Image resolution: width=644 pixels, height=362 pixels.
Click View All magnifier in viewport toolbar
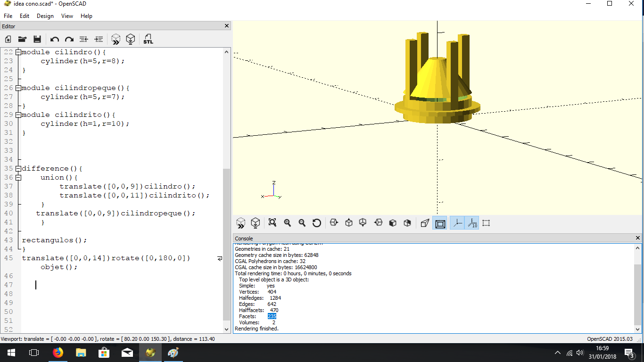tap(272, 223)
